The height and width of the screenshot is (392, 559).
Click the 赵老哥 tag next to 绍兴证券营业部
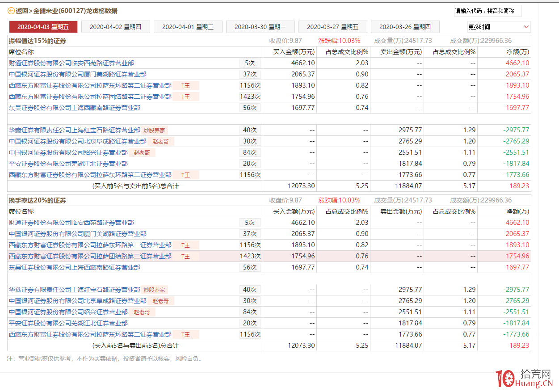coord(142,152)
